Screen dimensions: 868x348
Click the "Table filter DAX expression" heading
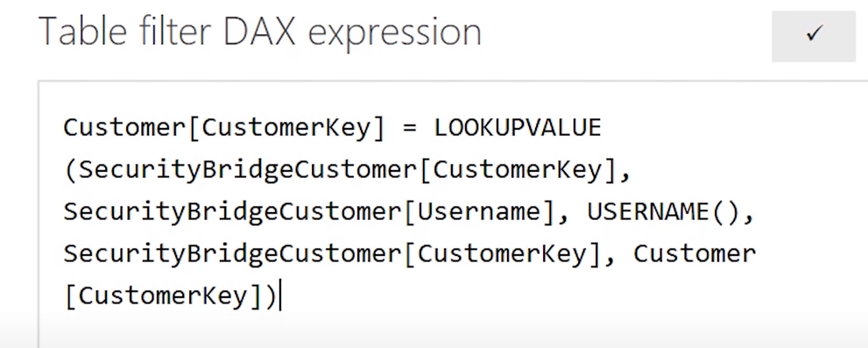259,32
